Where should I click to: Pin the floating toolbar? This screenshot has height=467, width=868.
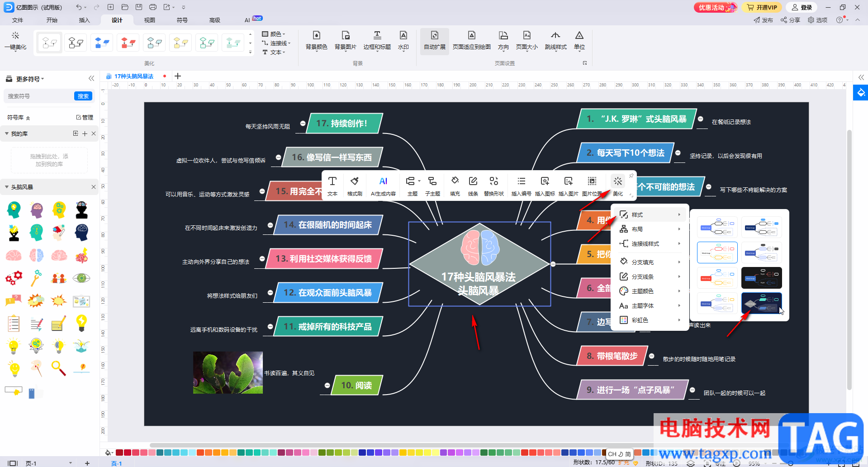(x=631, y=176)
